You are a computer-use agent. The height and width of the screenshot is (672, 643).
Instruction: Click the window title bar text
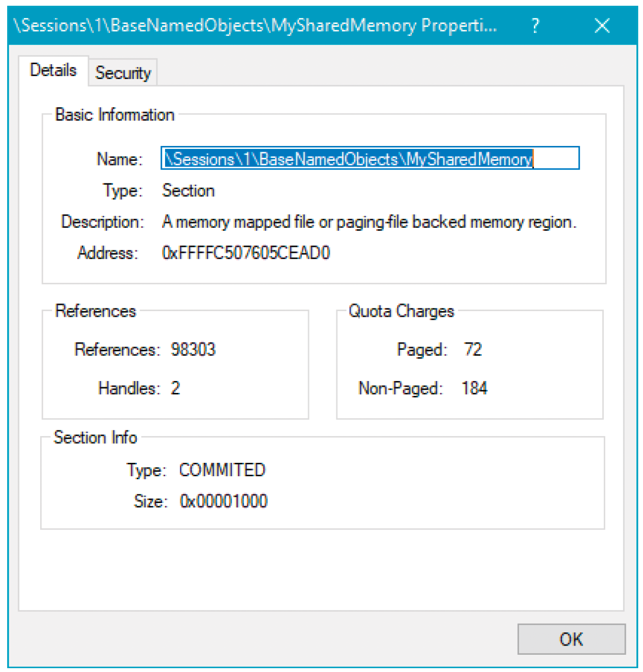tap(255, 25)
